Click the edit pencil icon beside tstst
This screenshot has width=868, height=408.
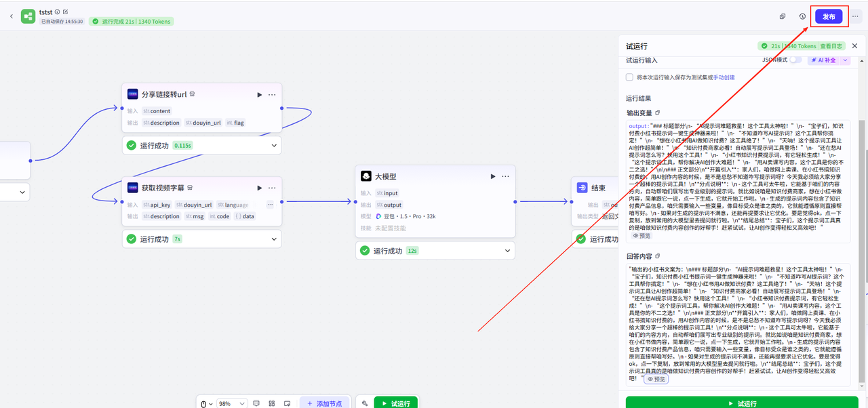65,12
